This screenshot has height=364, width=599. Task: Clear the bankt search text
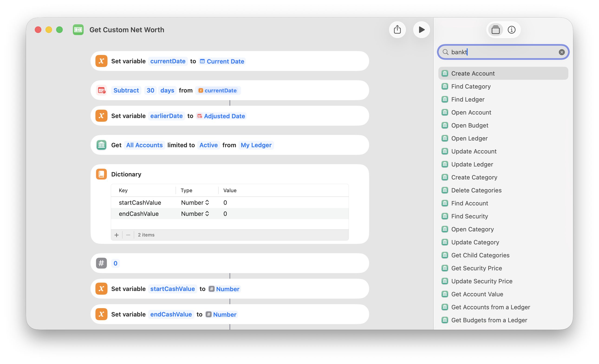tap(562, 52)
